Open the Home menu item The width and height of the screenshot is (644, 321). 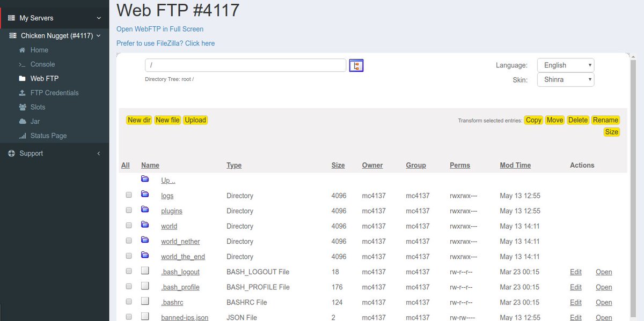(39, 50)
